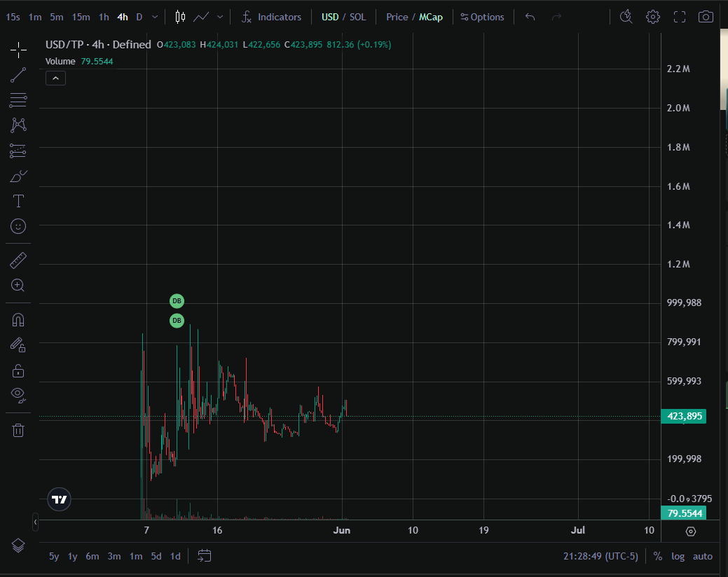The image size is (728, 577).
Task: Set interval to 5m
Action: coord(57,18)
